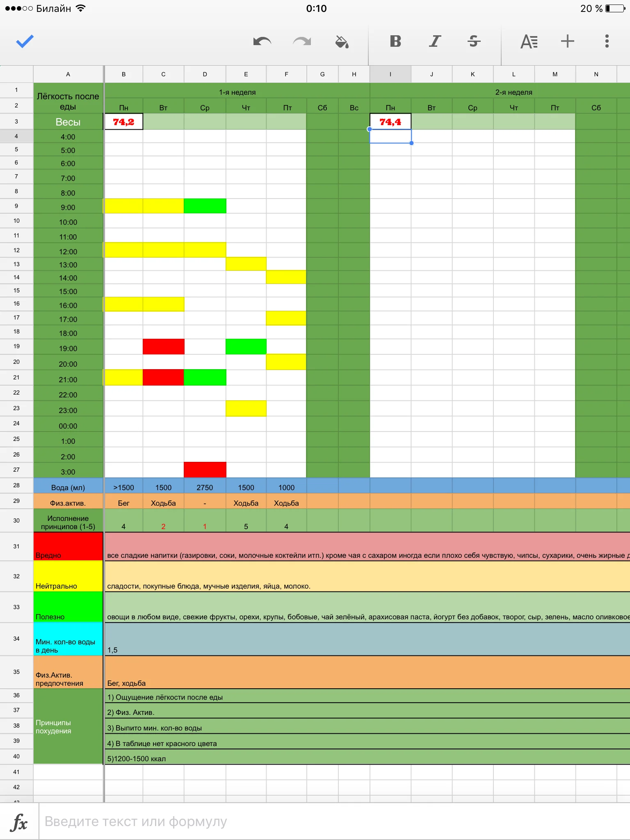Select the 'Вода (мл)' label cell
The image size is (630, 840).
68,486
